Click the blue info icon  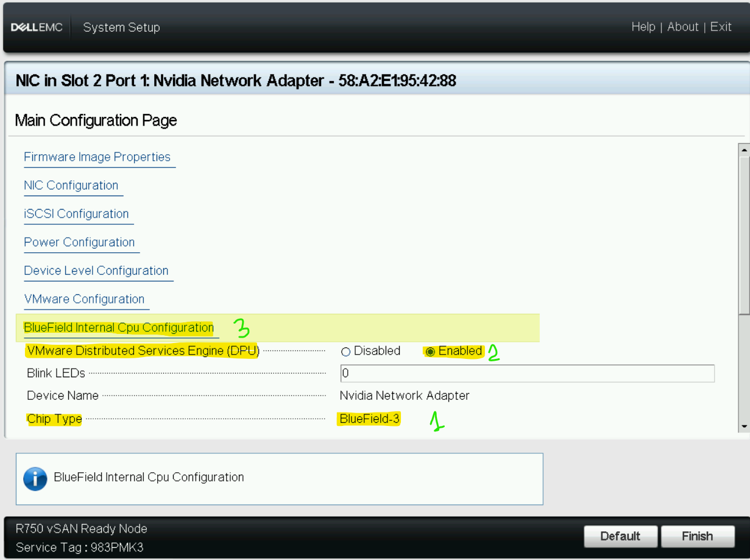click(35, 478)
